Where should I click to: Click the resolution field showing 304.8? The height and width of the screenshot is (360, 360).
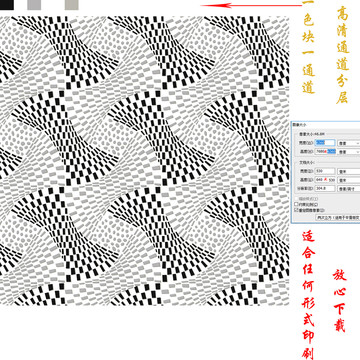pos(325,188)
